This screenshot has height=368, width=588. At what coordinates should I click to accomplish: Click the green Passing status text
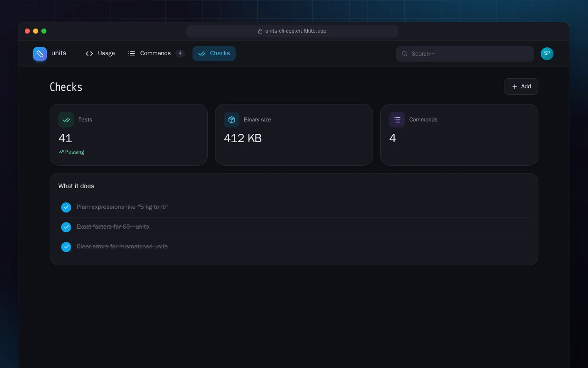pos(74,152)
